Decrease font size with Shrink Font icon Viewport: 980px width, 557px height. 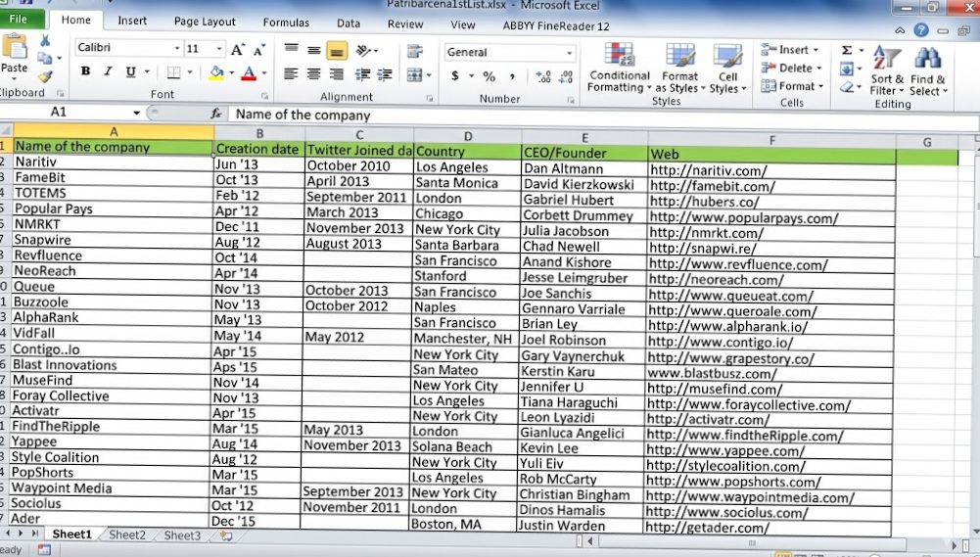point(259,50)
